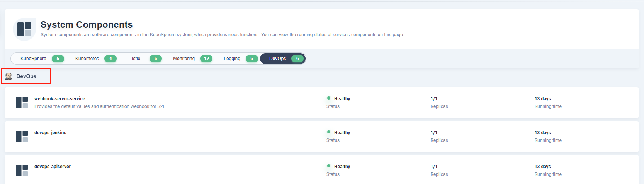
Task: Open the webhook-server-service component
Action: click(59, 99)
